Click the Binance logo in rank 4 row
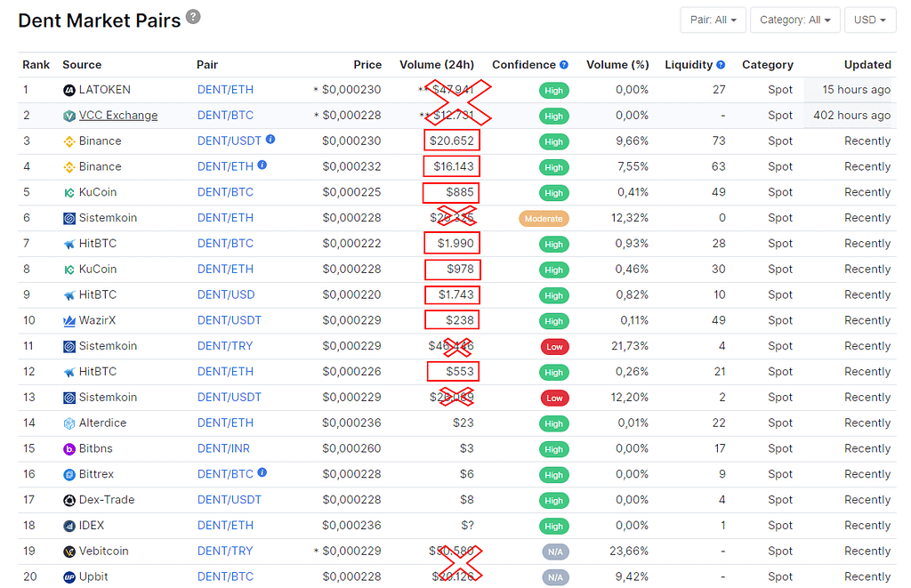The image size is (911, 588). tap(69, 167)
